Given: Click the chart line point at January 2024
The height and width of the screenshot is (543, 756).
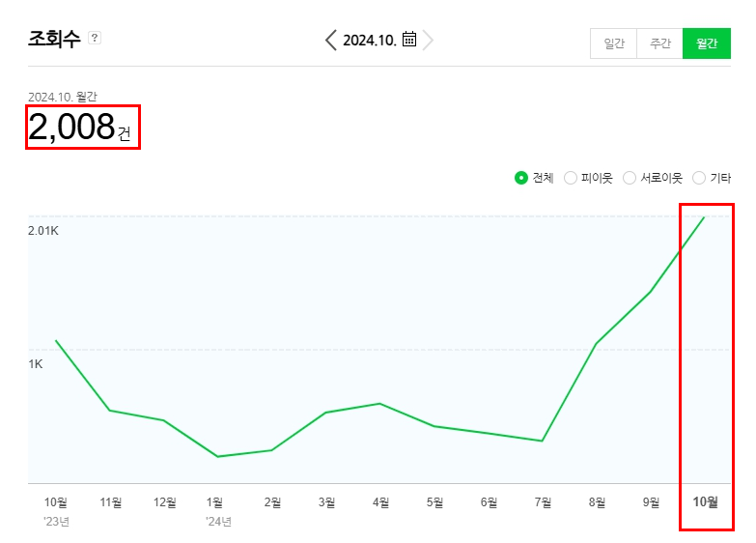Looking at the screenshot, I should point(218,456).
